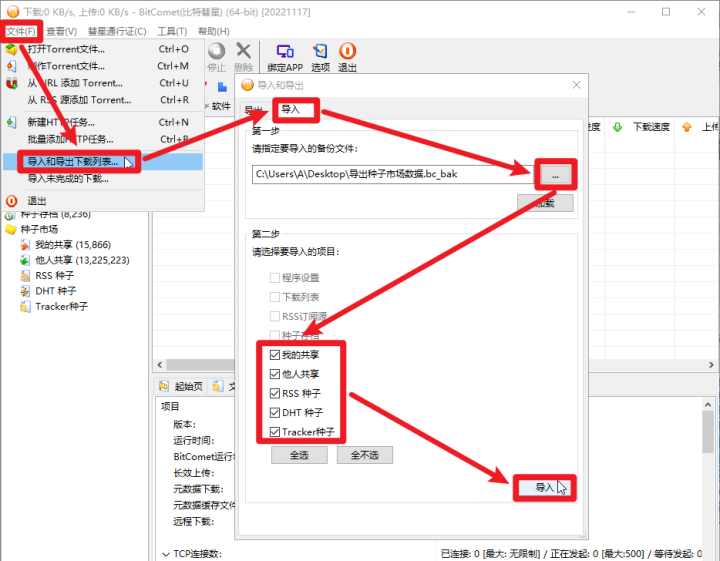This screenshot has width=720, height=561.
Task: Choose 从 URL 添加 Torrent entry
Action: pyautogui.click(x=103, y=83)
